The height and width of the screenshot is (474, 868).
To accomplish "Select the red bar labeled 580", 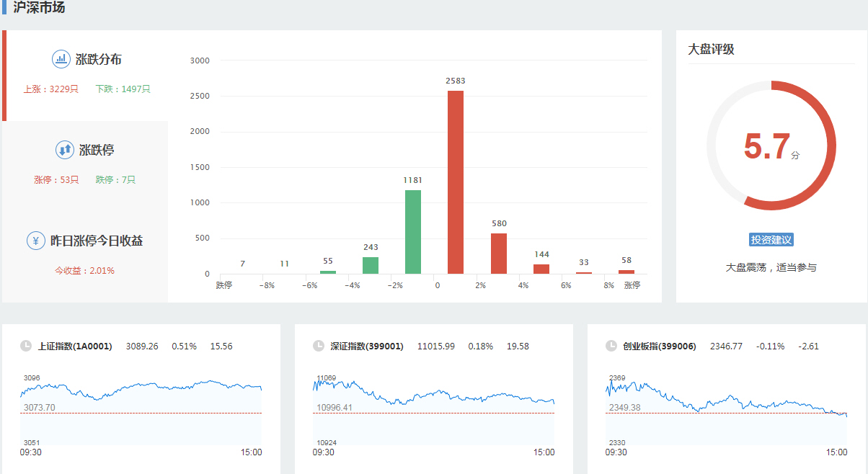I will 499,254.
